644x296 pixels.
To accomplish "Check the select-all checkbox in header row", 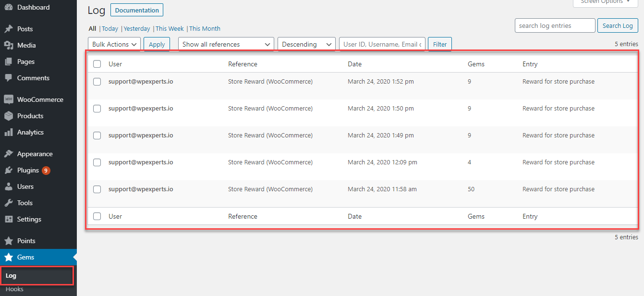I will tap(97, 64).
